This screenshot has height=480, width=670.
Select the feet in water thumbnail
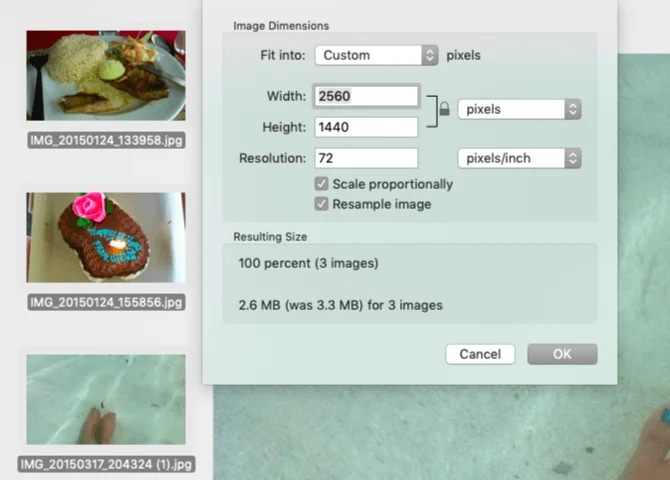coord(106,400)
